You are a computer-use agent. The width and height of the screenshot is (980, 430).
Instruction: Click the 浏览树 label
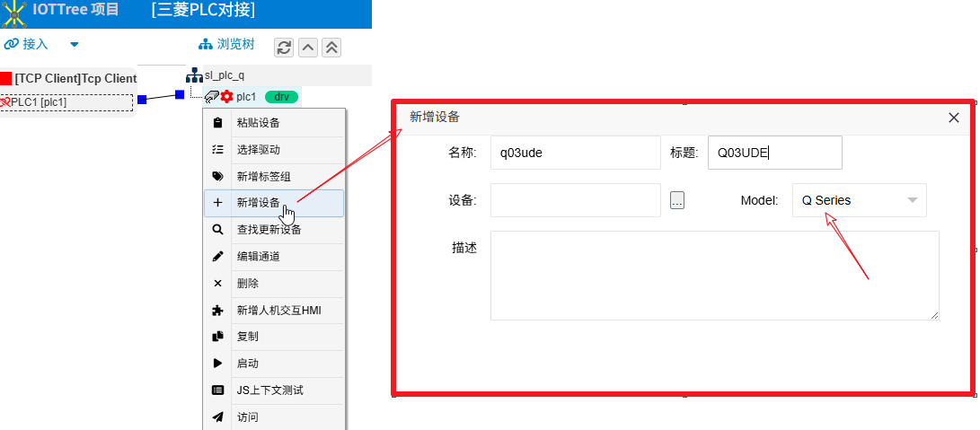235,44
